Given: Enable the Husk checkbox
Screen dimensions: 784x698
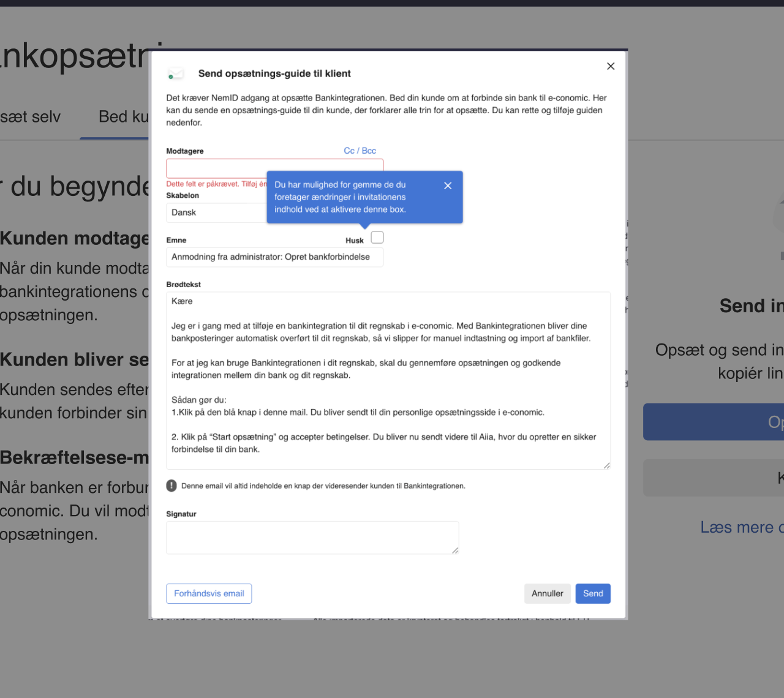Looking at the screenshot, I should click(377, 238).
